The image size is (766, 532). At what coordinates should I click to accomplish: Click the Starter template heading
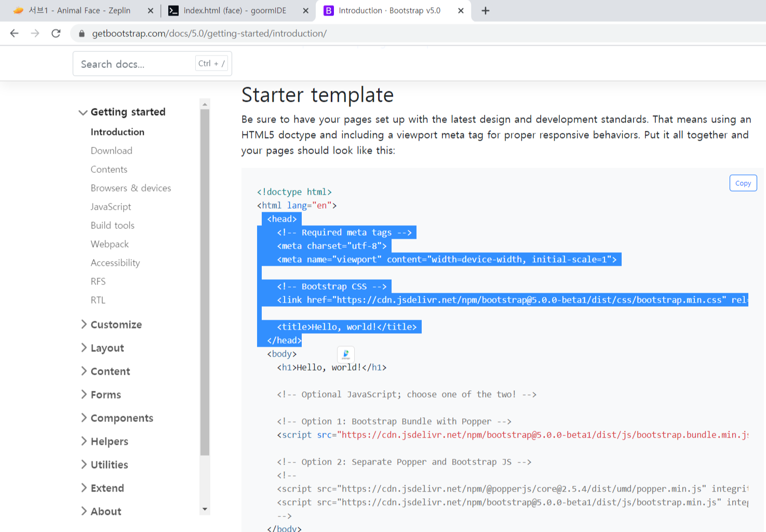tap(317, 95)
